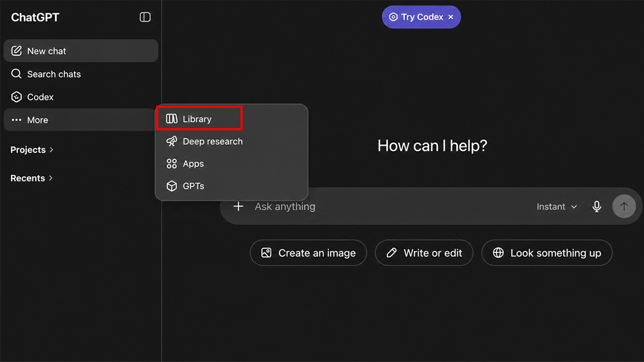644x362 pixels.
Task: Click the How can I help? heading
Action: [x=432, y=146]
